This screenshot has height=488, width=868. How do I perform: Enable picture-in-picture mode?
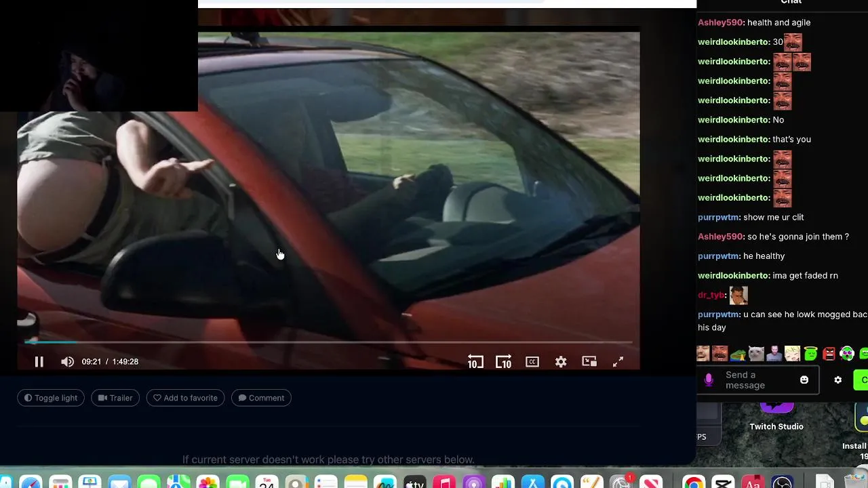(589, 362)
